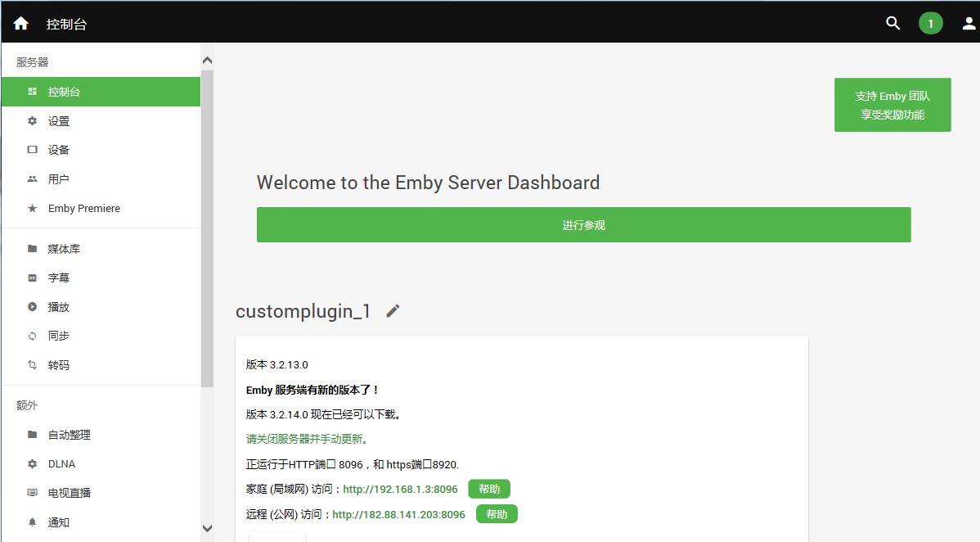
Task: Click the subtitle icon beside 字幕
Action: click(33, 278)
